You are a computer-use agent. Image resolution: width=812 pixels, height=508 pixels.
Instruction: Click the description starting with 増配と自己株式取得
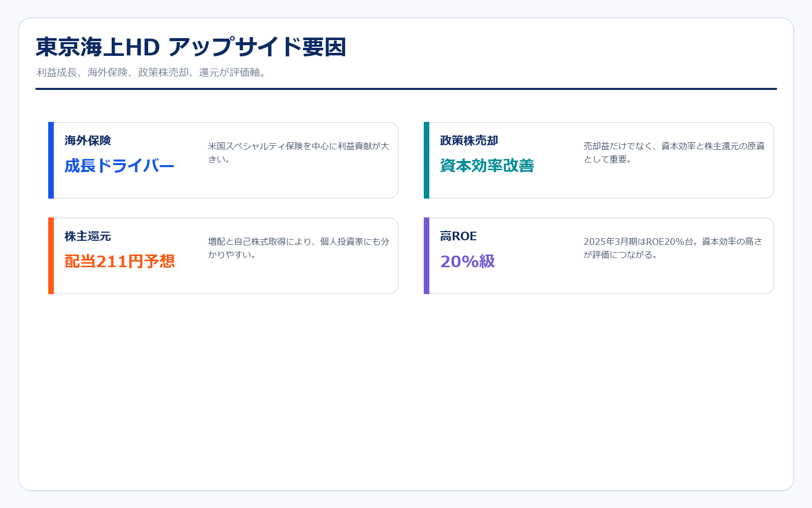(298, 248)
